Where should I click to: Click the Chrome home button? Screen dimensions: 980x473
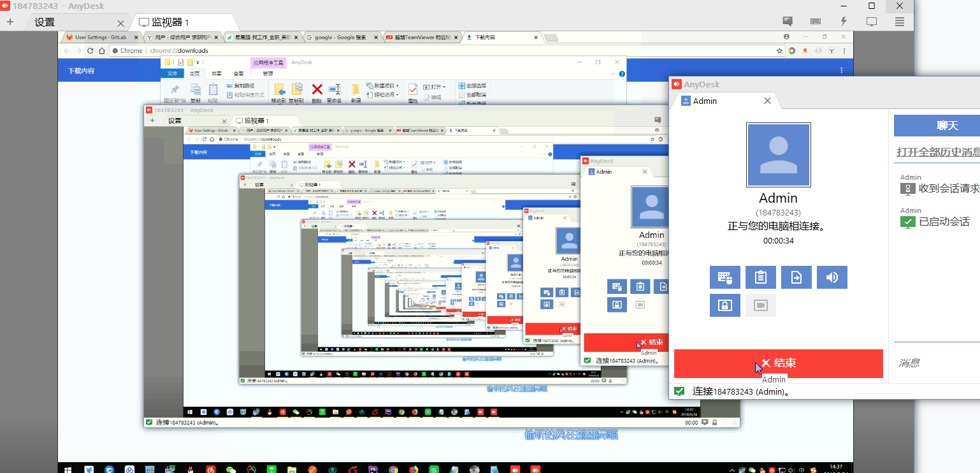click(102, 50)
